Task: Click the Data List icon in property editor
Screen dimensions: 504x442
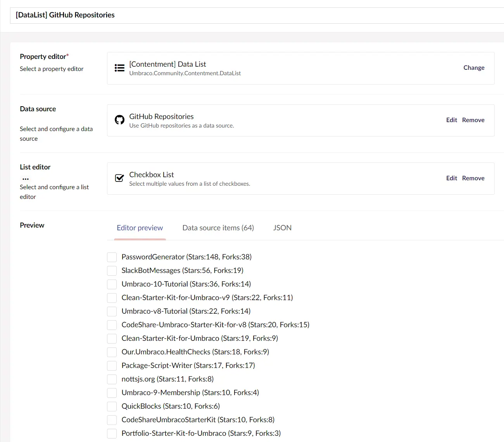Action: click(119, 68)
